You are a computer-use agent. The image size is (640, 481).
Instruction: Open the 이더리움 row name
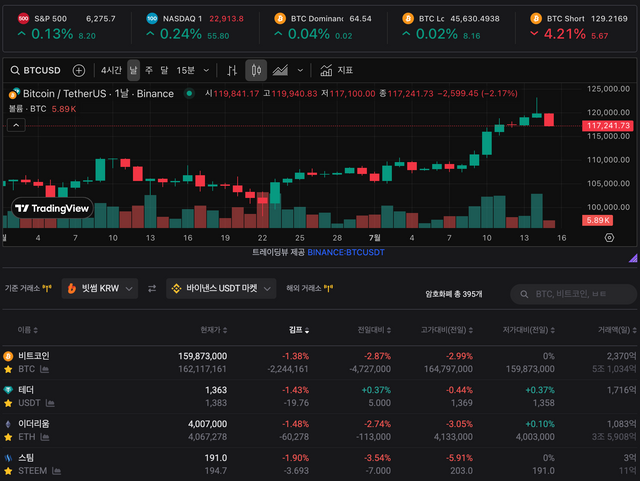coord(34,424)
